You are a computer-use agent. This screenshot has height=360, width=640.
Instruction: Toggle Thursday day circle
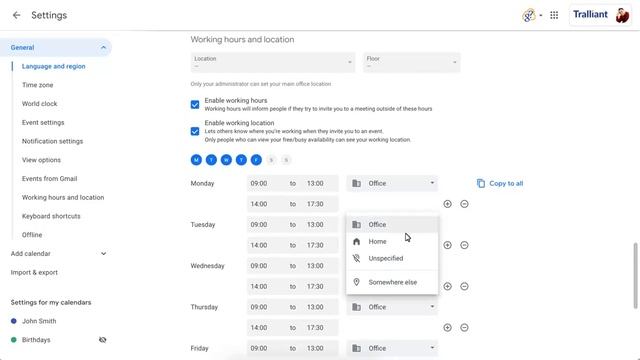(241, 160)
